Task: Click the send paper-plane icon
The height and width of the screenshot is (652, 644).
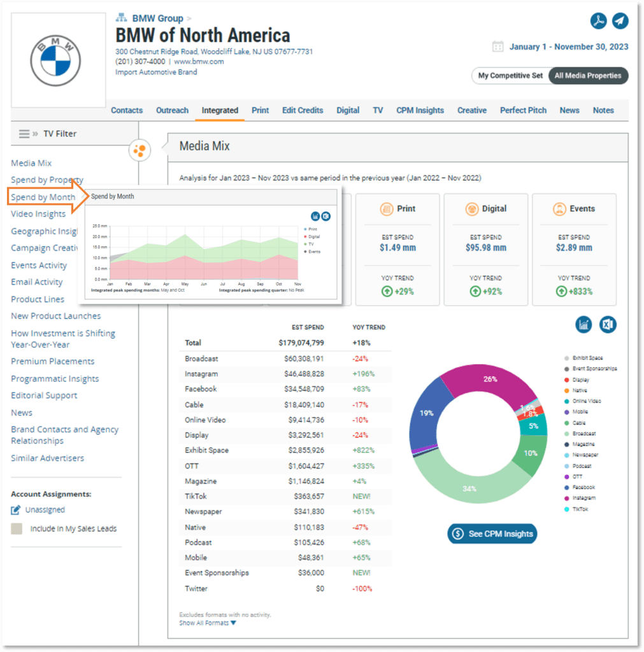Action: click(620, 21)
